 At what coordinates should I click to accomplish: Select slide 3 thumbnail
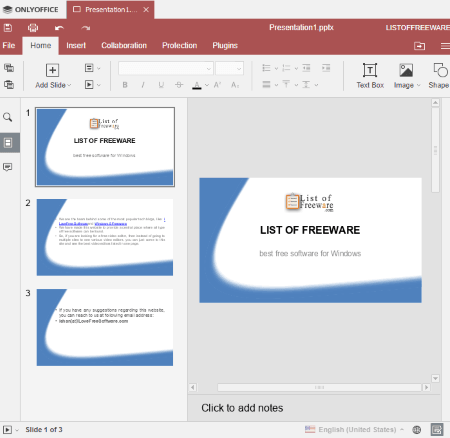pos(105,327)
